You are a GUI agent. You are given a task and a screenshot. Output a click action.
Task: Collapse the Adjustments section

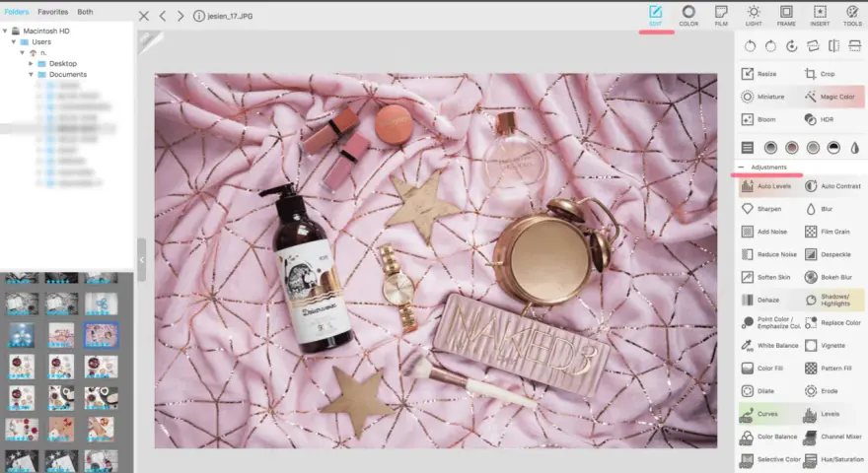[741, 168]
